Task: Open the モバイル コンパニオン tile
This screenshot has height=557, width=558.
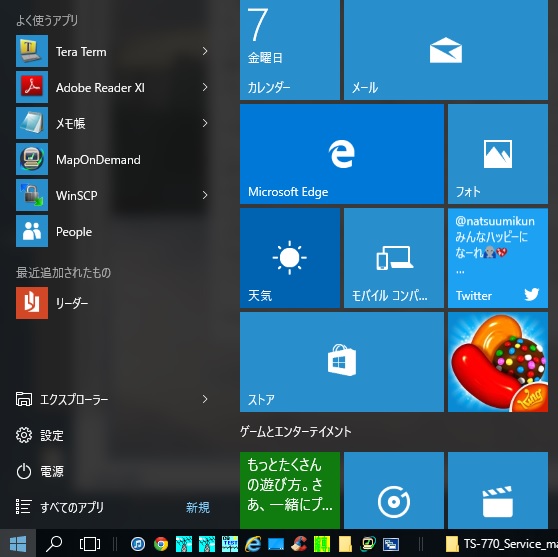Action: coord(394,258)
